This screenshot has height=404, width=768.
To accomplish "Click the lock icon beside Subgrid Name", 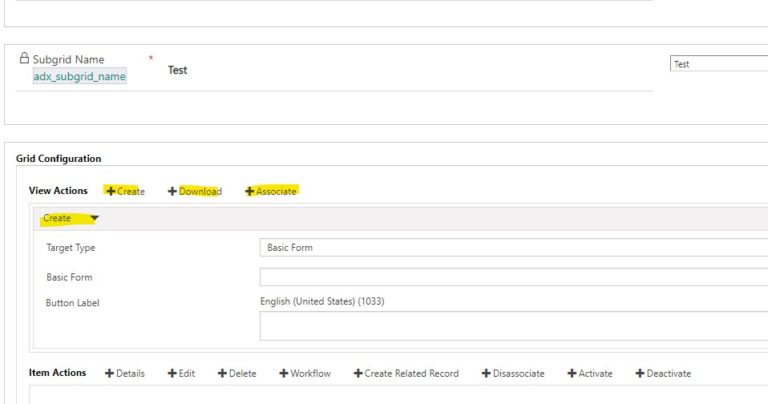I will pos(24,59).
